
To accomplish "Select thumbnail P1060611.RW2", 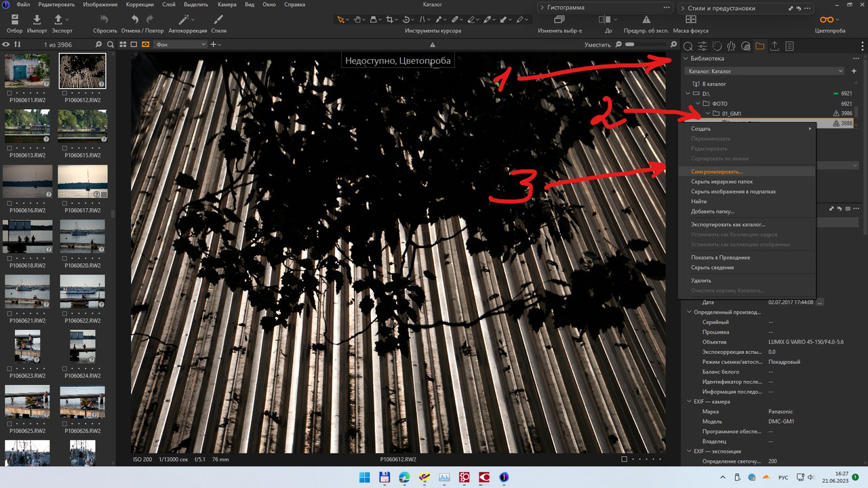I will point(27,70).
